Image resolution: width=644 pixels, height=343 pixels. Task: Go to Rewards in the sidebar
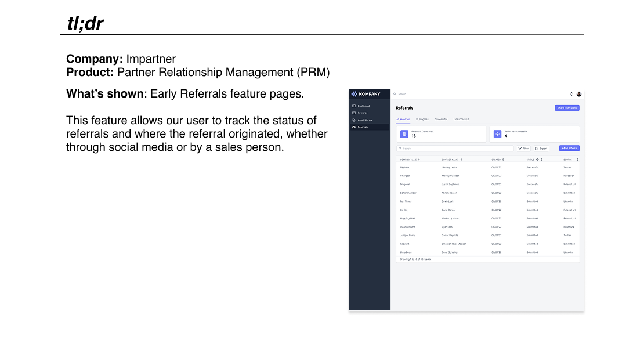point(362,113)
